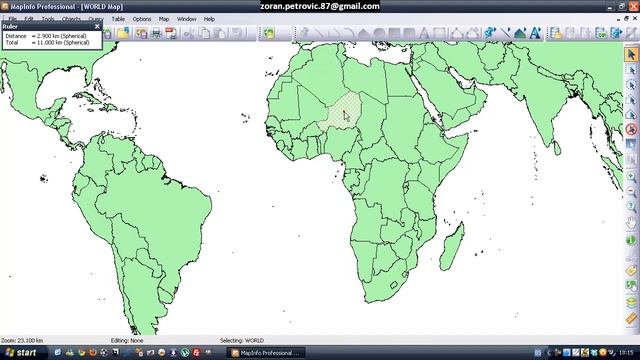Close the Ruler floating window
This screenshot has height=360, width=640.
tap(97, 27)
